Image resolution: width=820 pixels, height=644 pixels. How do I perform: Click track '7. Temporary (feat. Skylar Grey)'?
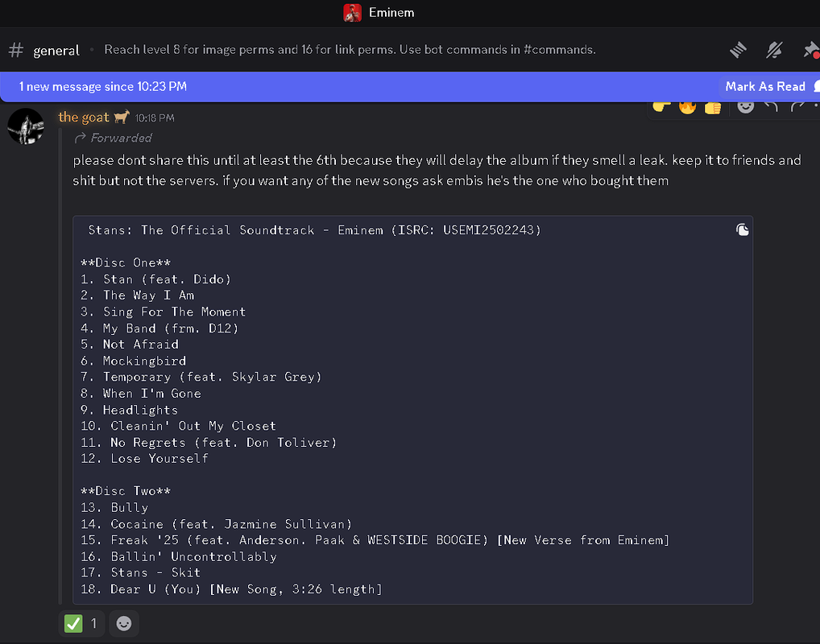pyautogui.click(x=201, y=377)
